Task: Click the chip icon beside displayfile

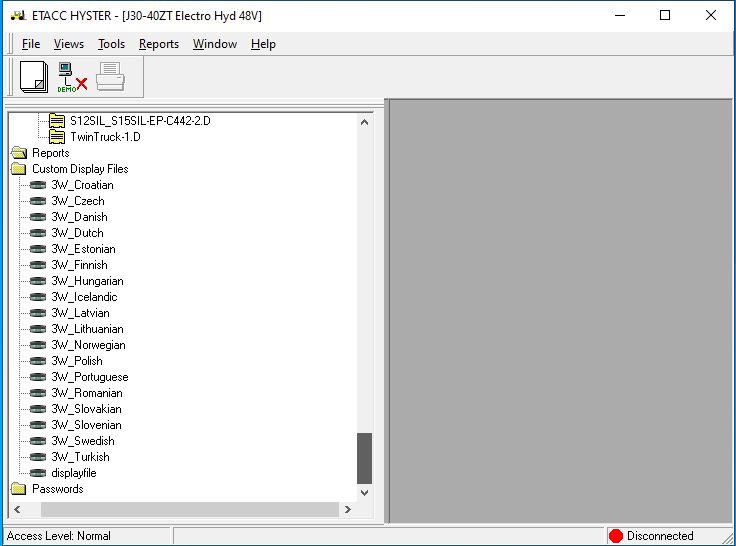Action: click(x=38, y=473)
